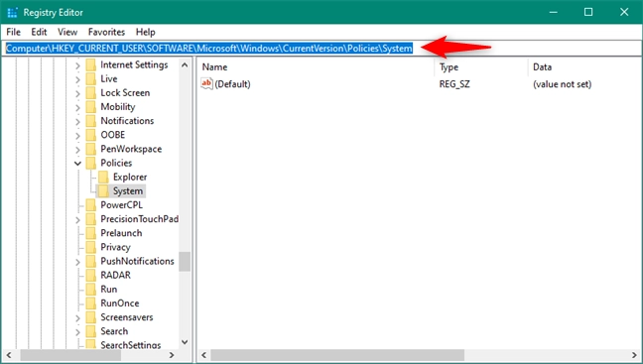The width and height of the screenshot is (643, 364).
Task: Expand the Internet Settings key
Action: tap(78, 65)
